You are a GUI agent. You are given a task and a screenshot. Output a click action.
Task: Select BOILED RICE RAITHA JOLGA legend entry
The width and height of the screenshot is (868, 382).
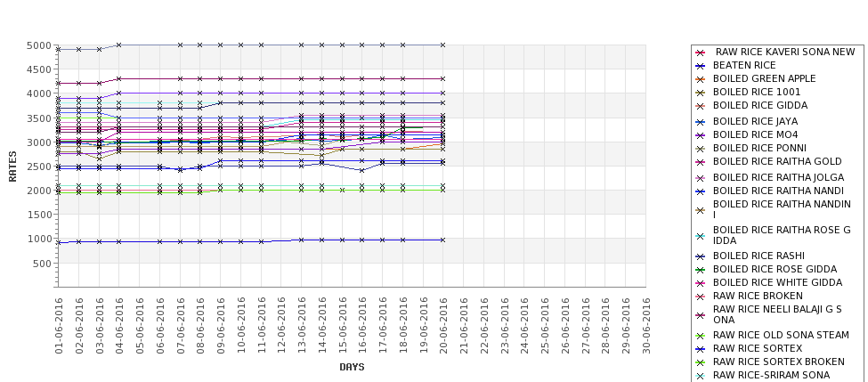pos(778,177)
